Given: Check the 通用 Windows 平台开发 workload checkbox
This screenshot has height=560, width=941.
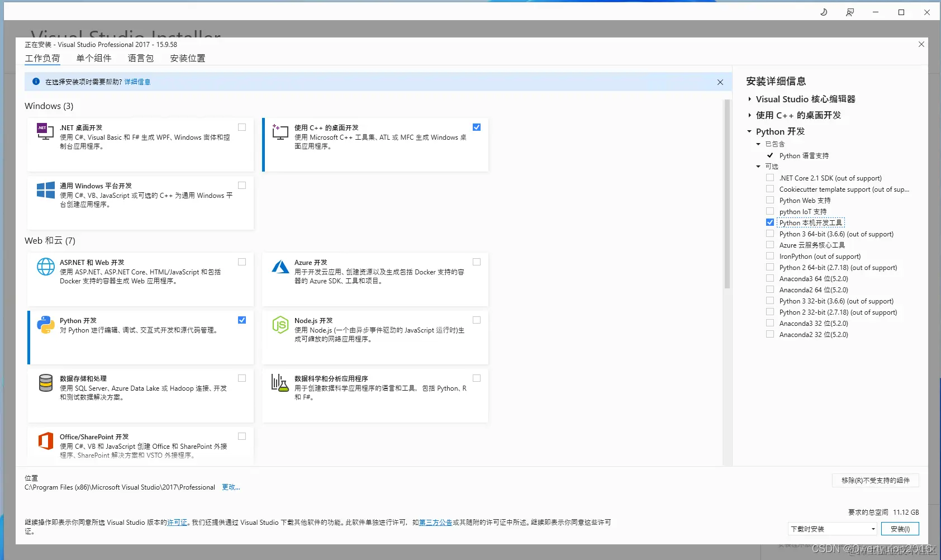Looking at the screenshot, I should [242, 186].
